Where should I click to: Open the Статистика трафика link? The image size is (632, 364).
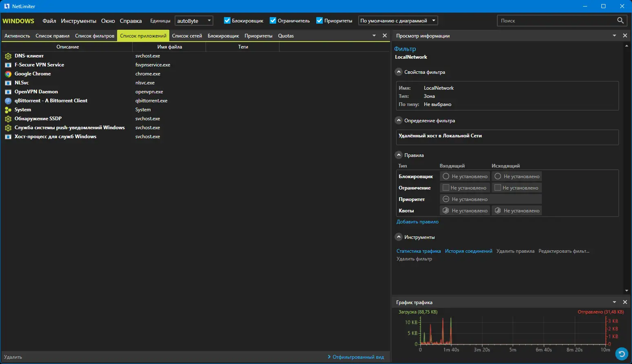418,251
